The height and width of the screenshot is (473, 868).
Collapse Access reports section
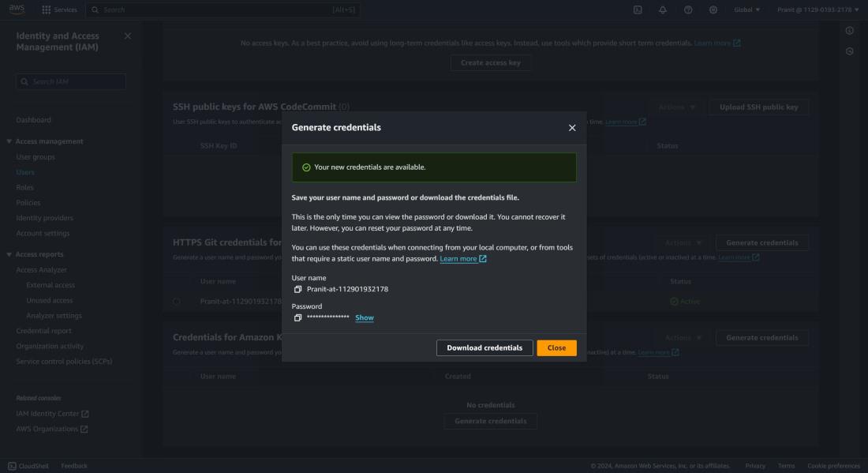click(9, 254)
